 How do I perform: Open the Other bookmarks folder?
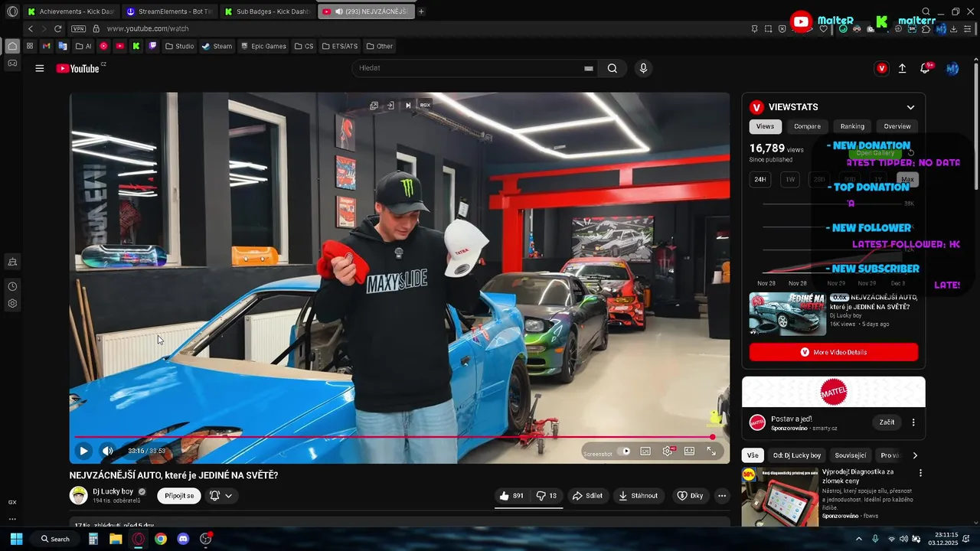(x=380, y=46)
